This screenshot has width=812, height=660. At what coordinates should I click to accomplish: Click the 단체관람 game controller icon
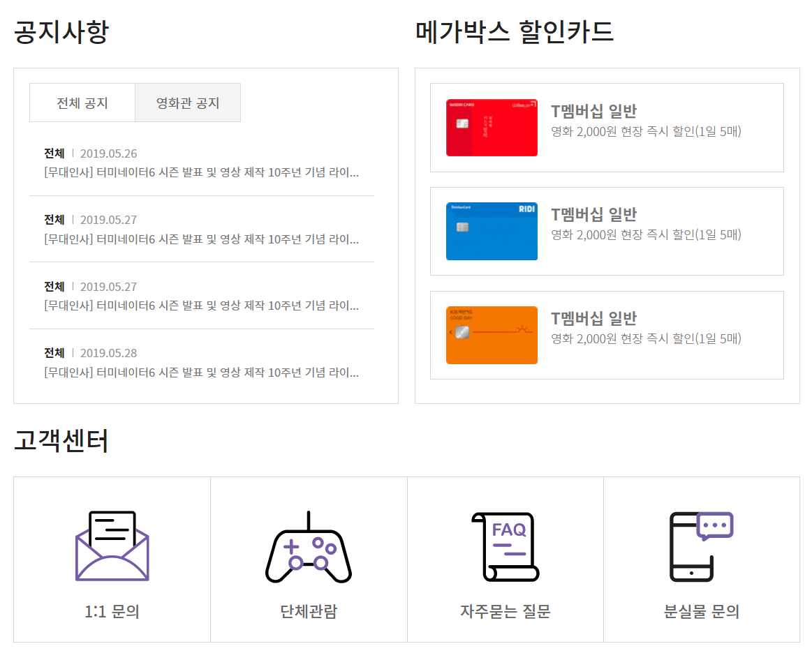(309, 547)
